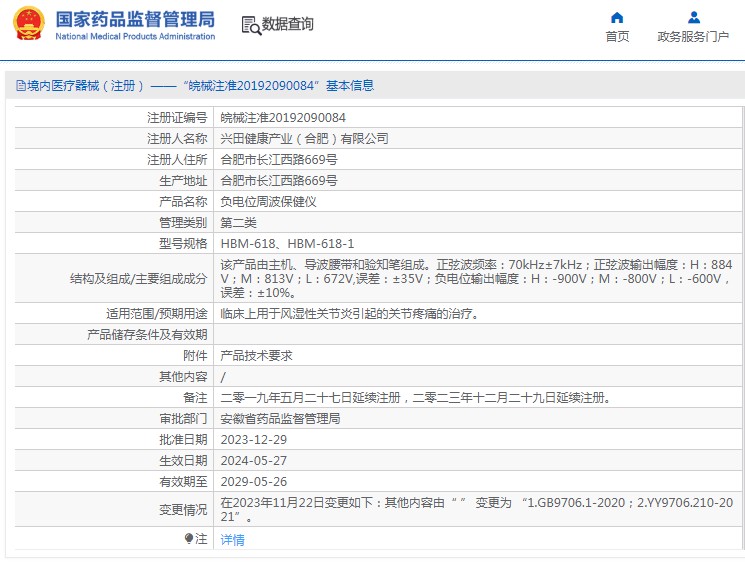Select 临床上用于风湿性关节炎 intended use text
This screenshot has height=563, width=745.
pos(350,314)
